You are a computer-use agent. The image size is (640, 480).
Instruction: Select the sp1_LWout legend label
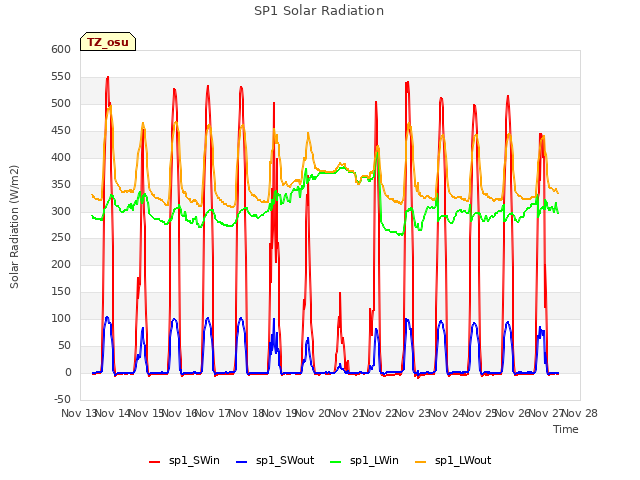tap(463, 461)
